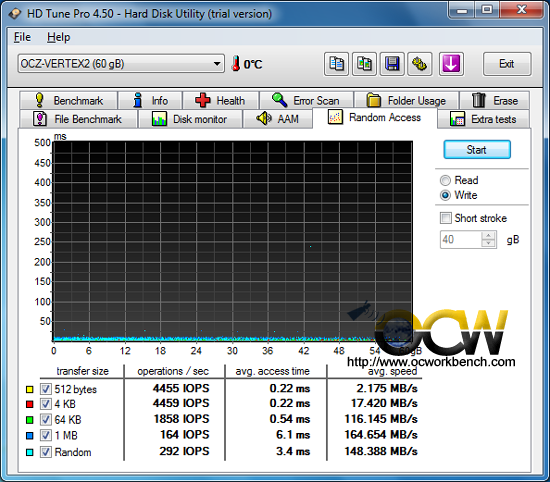550x482 pixels.
Task: Click the Start button
Action: [x=477, y=150]
